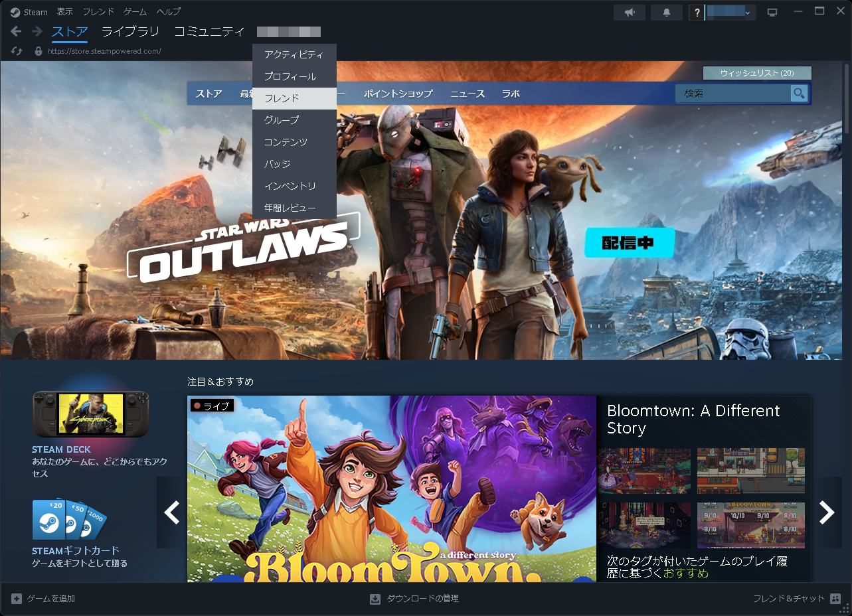This screenshot has height=616, width=852.
Task: Click the STEAMギフトカード link
Action: click(76, 550)
